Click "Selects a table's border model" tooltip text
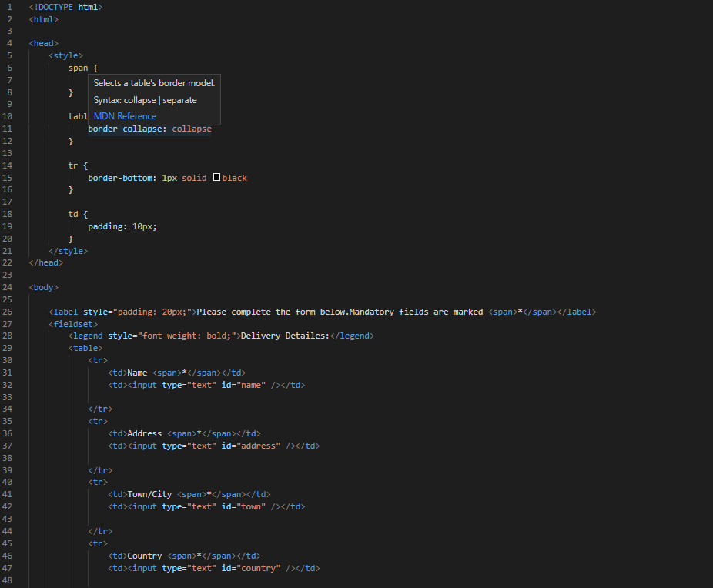This screenshot has width=713, height=588. 154,83
